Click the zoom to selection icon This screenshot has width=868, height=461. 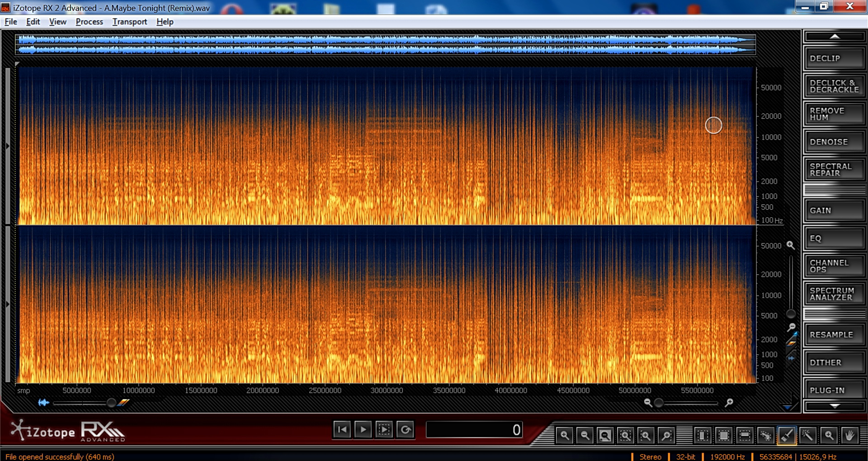(625, 435)
